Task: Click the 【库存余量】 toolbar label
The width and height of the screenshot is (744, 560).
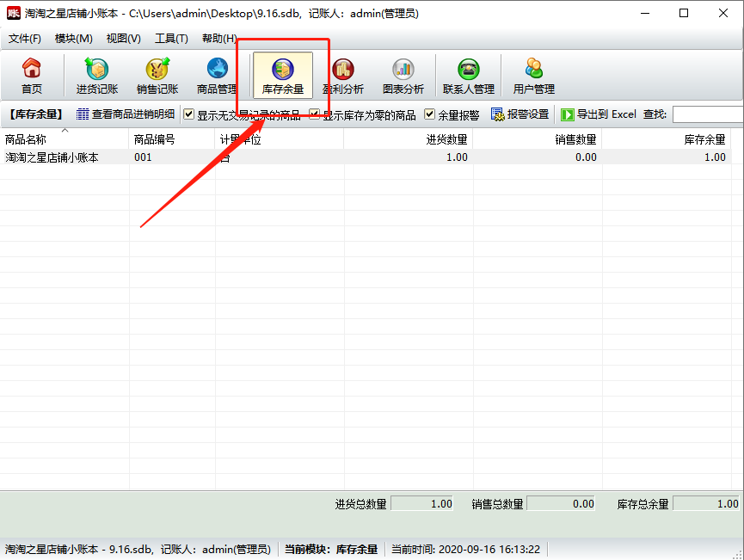Action: coord(36,114)
